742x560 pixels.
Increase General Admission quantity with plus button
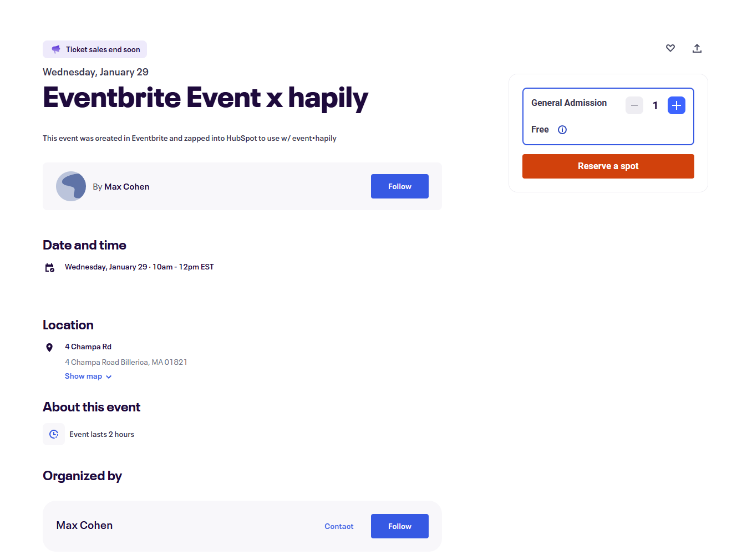[x=677, y=105]
